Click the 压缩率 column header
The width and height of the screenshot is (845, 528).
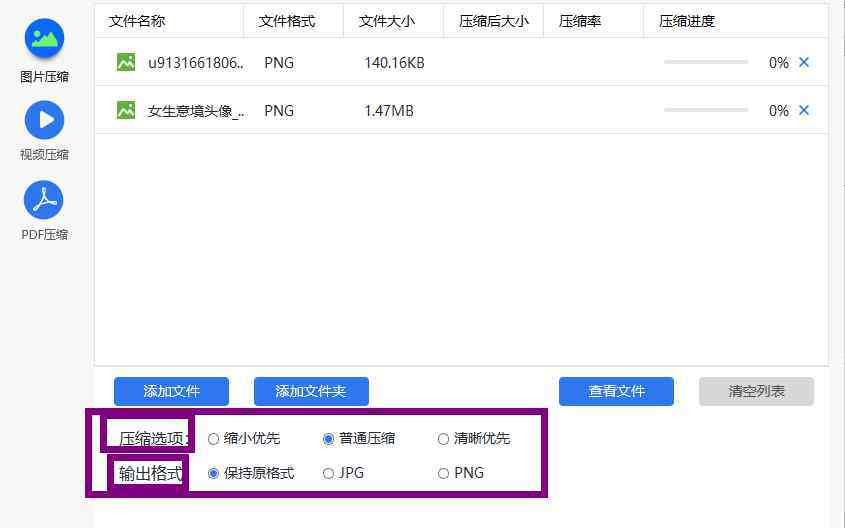(x=580, y=21)
